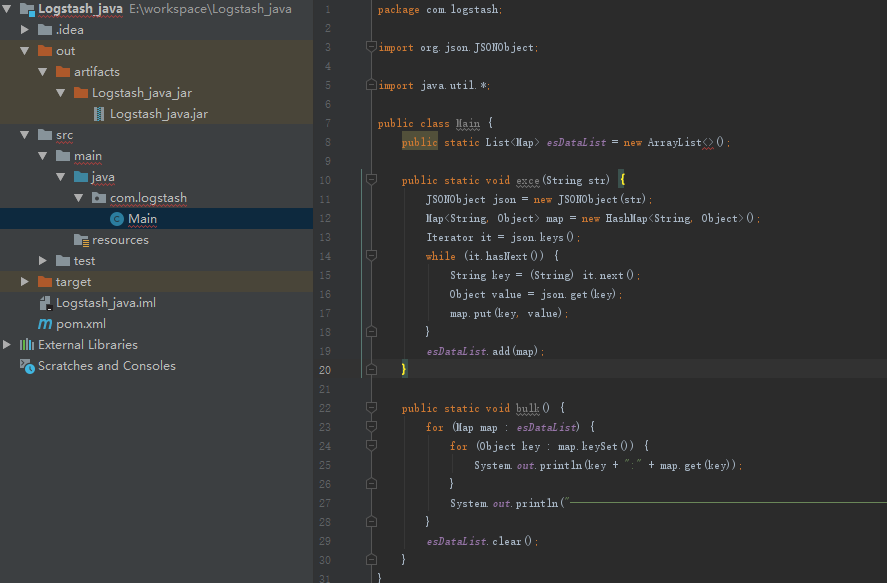Collapse the Logstash_java_jar folder

(x=61, y=93)
